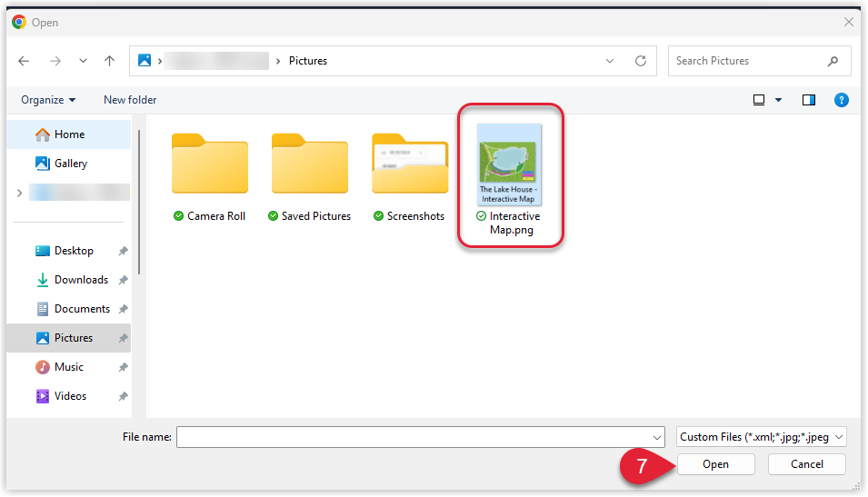Image resolution: width=868 pixels, height=497 pixels.
Task: Click the Desktop icon in sidebar
Action: [x=42, y=251]
